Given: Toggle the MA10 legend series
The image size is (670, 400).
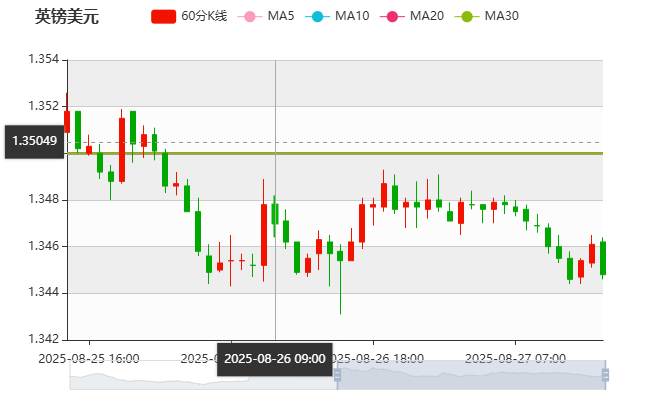Looking at the screenshot, I should coord(337,16).
